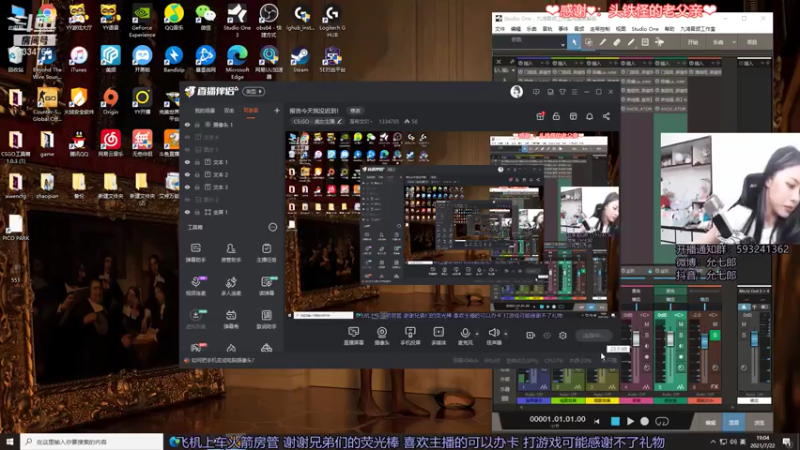This screenshot has width=800, height=450.
Task: Click the share icon in the streaming app
Action: point(606,116)
